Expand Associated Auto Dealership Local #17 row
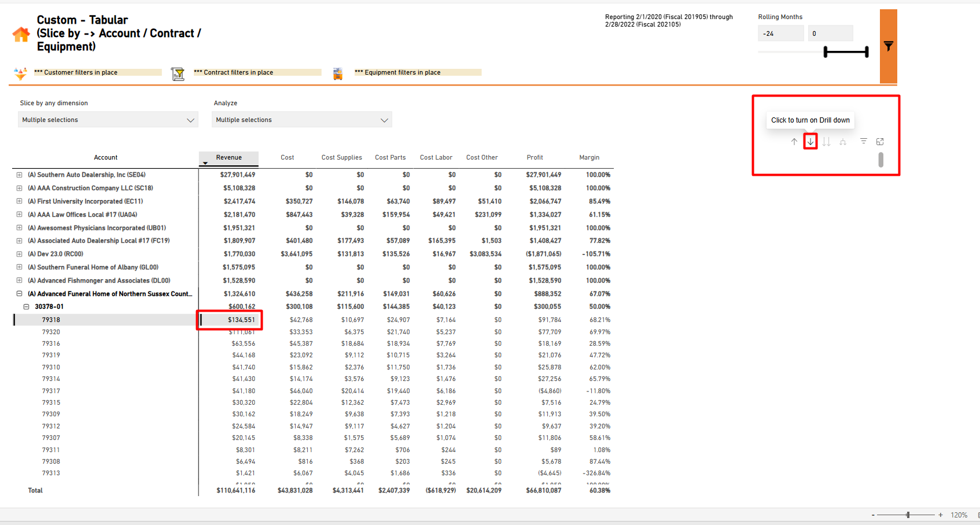This screenshot has height=525, width=980. (x=19, y=241)
